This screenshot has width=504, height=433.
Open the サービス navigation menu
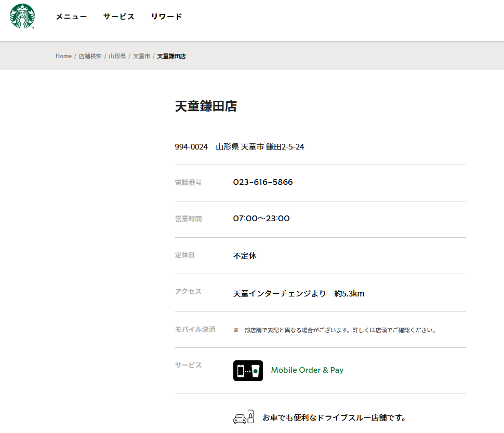pyautogui.click(x=118, y=17)
